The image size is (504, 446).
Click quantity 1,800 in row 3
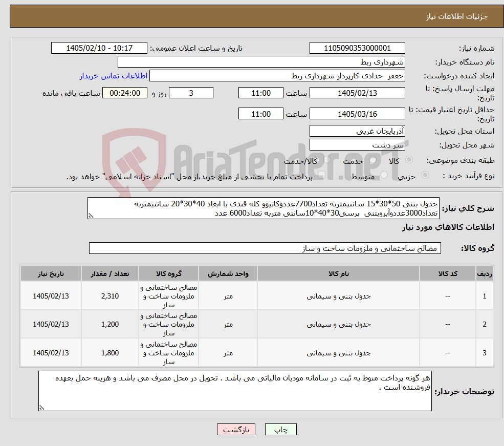tap(110, 353)
